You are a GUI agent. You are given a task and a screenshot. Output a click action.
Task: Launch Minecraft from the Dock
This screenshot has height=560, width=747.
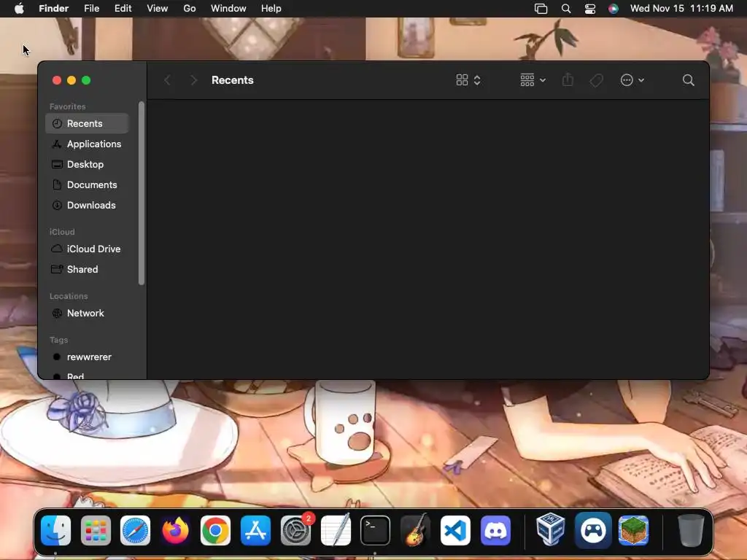[633, 530]
